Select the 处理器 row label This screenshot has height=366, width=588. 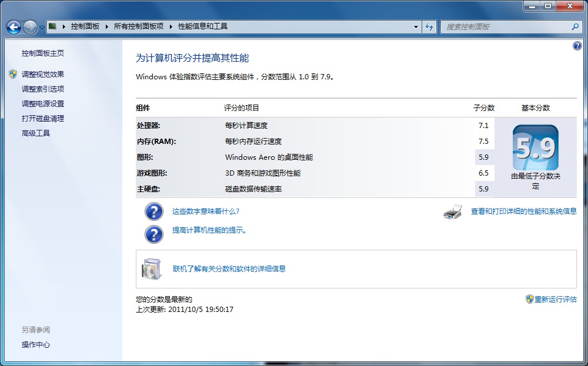coord(149,126)
